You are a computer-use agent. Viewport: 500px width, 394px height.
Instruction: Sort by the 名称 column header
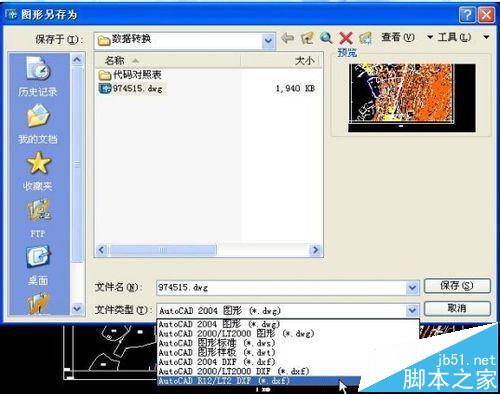coord(168,61)
